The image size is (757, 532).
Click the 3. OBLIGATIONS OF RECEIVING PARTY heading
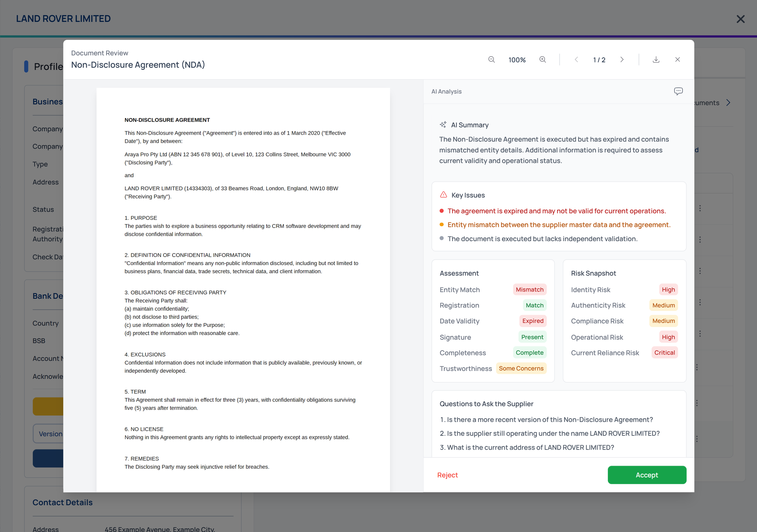click(175, 292)
